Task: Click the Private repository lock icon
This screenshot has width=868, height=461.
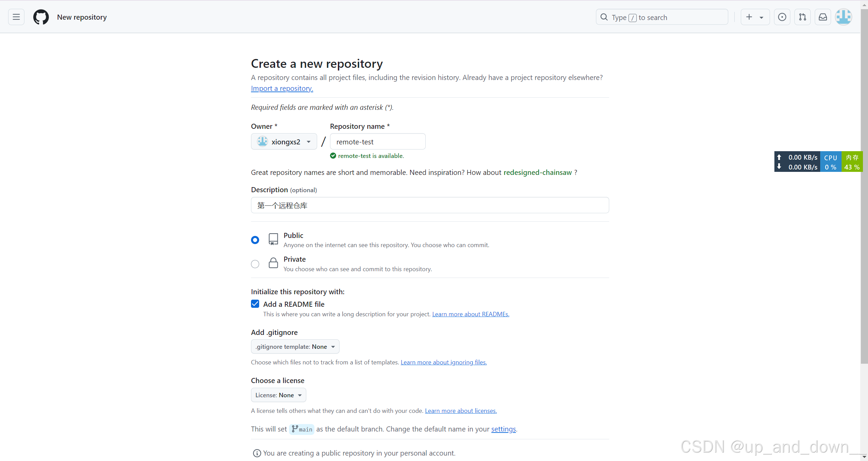Action: pyautogui.click(x=273, y=263)
